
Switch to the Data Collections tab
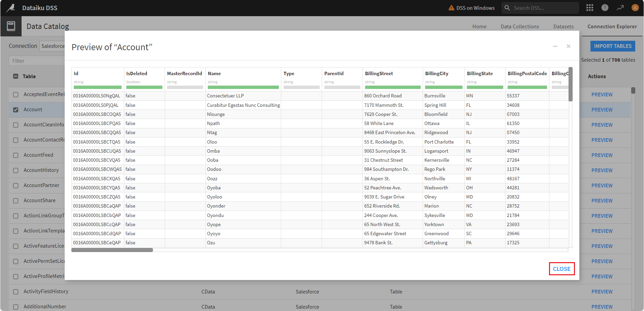click(x=519, y=27)
